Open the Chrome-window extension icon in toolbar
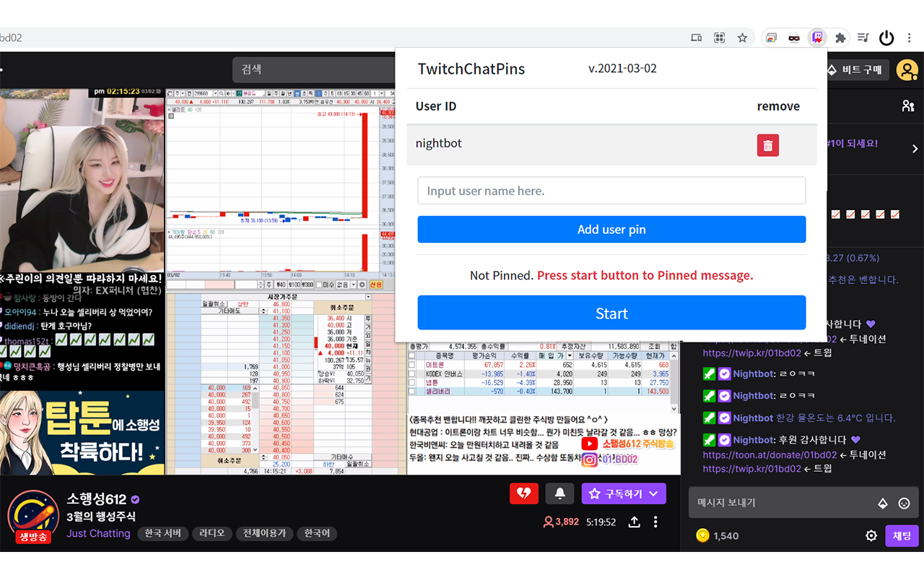This screenshot has height=578, width=924. pos(771,38)
